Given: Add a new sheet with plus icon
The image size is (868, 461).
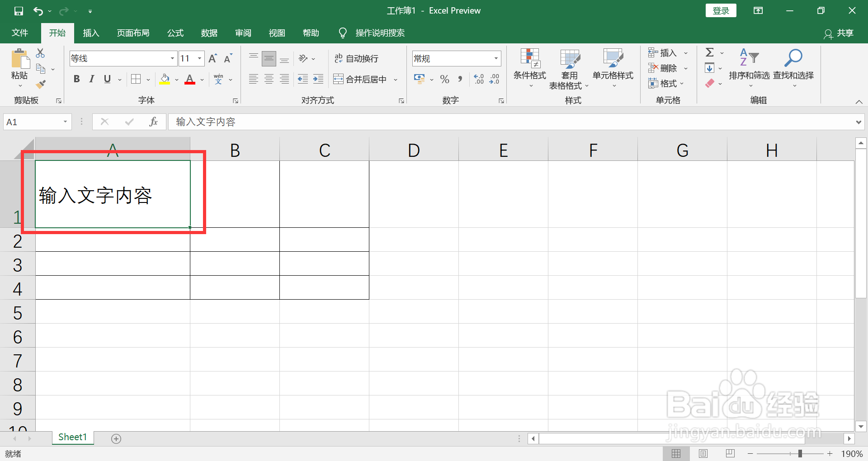Looking at the screenshot, I should 116,438.
